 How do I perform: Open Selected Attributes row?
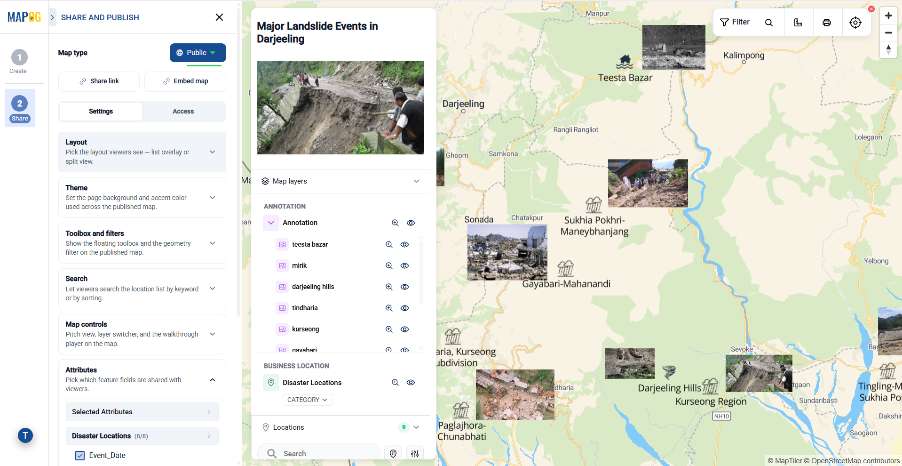[x=142, y=411]
